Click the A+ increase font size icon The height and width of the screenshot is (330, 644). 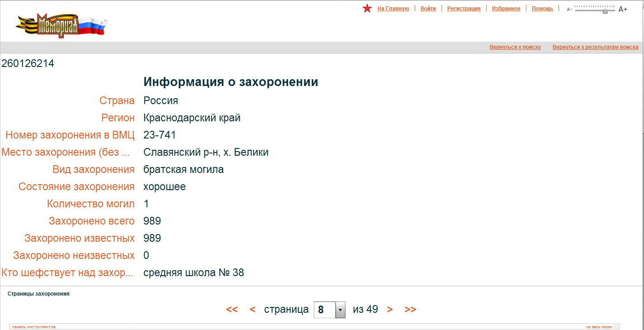tap(623, 9)
